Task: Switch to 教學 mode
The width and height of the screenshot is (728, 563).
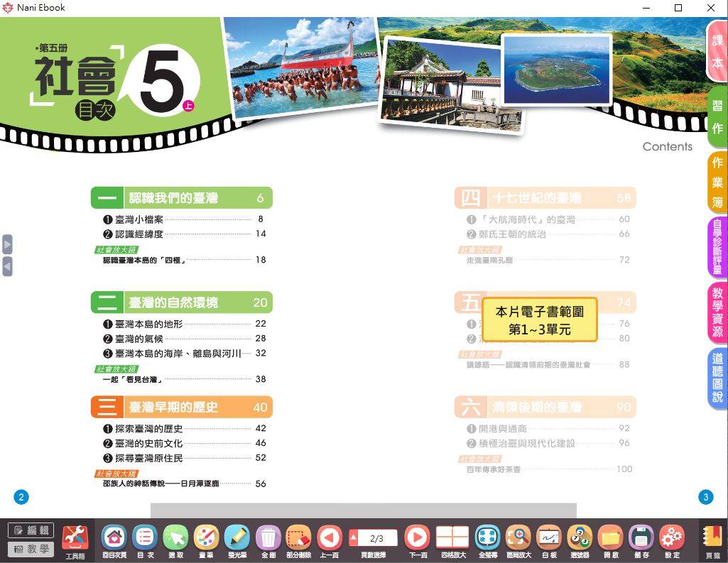Action: click(x=31, y=549)
